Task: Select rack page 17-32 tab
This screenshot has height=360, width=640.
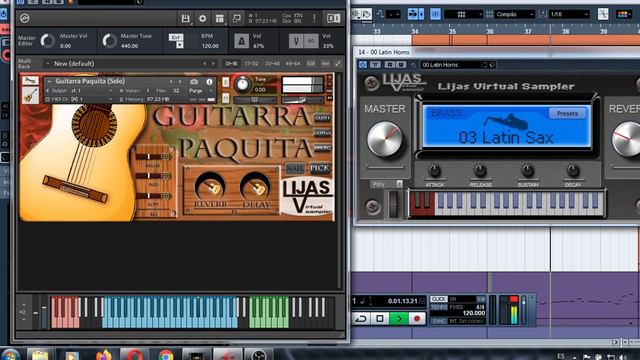Action: [251, 64]
